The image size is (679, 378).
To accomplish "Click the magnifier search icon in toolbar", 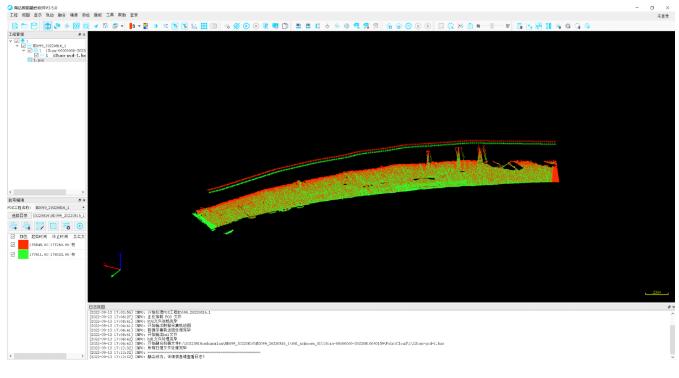I will pos(568,26).
